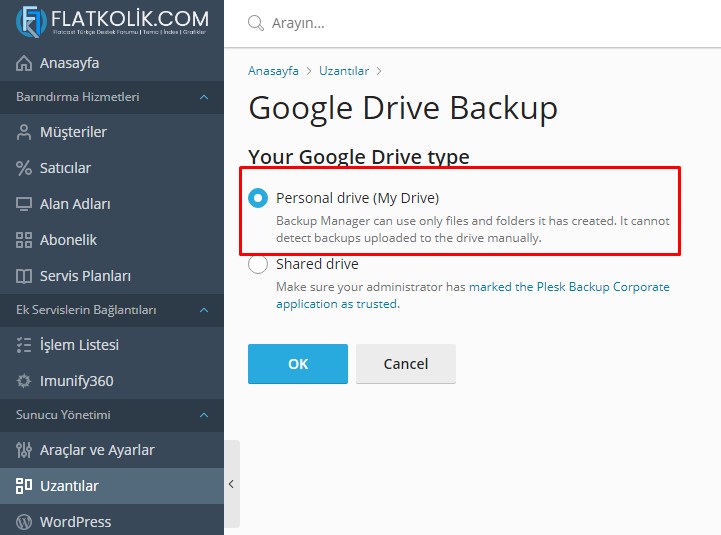Click the Anasayfa home icon in sidebar

coord(24,63)
